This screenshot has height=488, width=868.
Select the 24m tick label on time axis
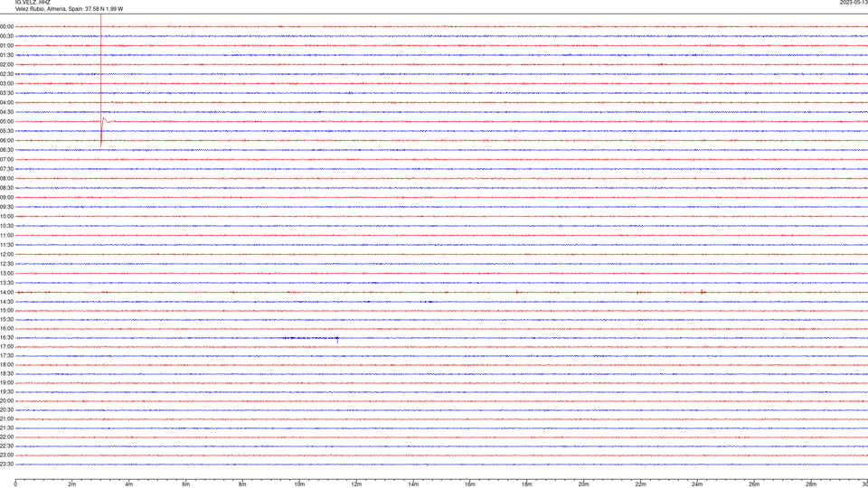(697, 484)
